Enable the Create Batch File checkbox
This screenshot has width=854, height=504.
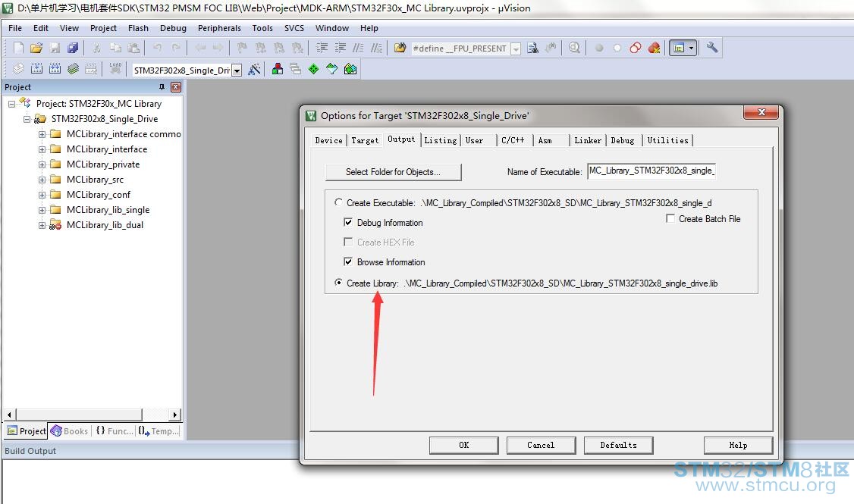point(670,218)
